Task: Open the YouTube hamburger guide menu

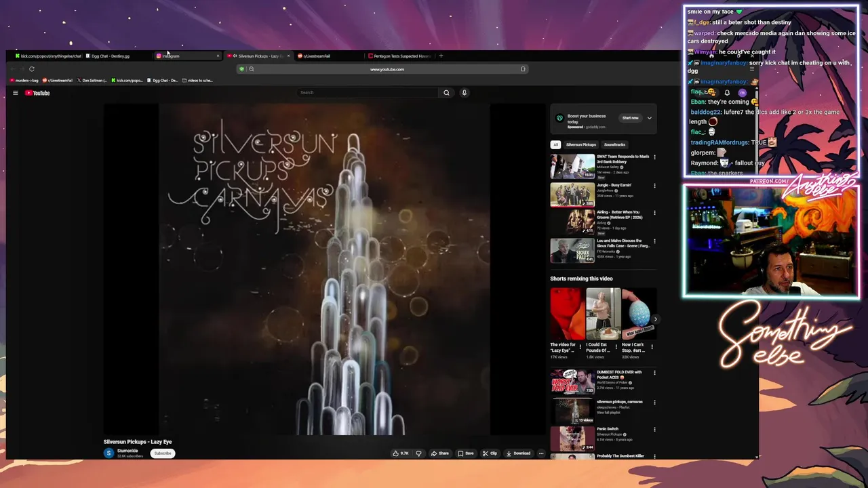Action: click(15, 93)
